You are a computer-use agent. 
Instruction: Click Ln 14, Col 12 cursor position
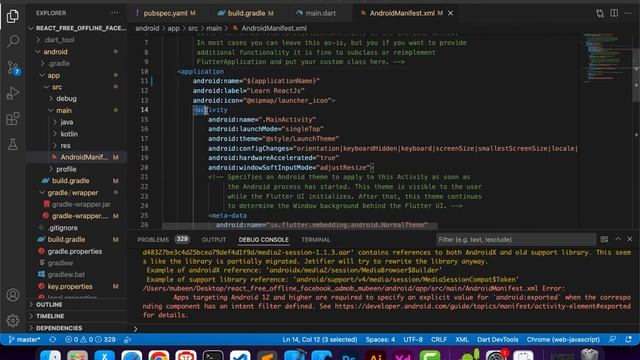click(320, 340)
